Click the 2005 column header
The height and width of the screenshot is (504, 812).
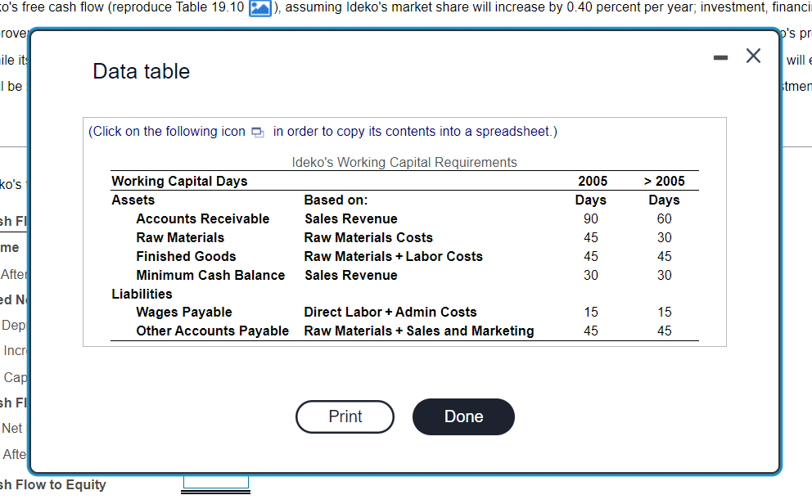[x=593, y=181]
